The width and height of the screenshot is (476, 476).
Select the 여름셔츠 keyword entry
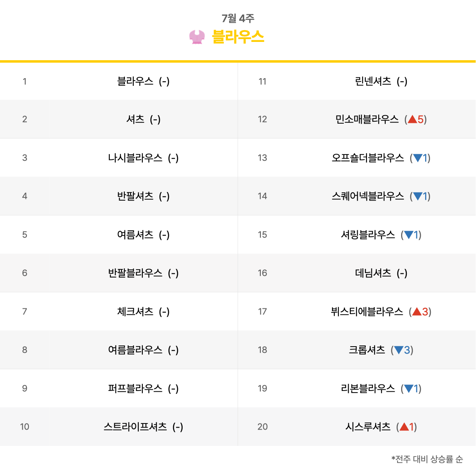pos(135,235)
